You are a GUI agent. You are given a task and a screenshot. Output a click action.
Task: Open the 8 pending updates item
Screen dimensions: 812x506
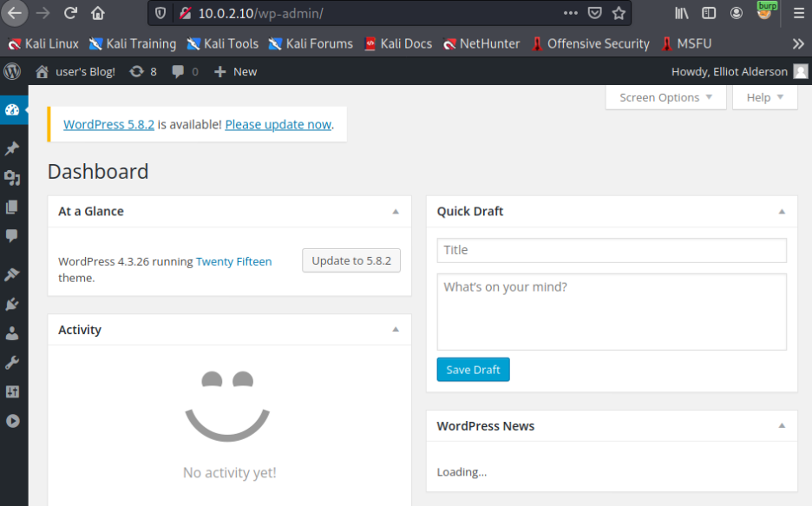[143, 71]
